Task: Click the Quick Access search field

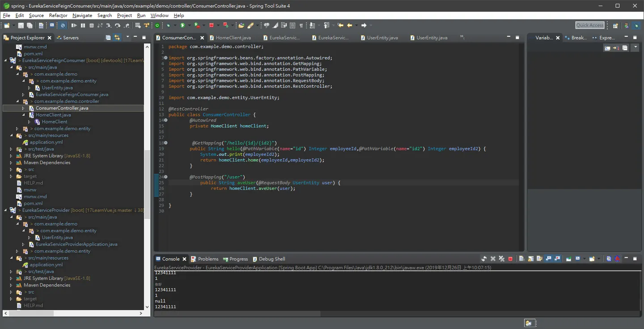Action: coord(590,26)
